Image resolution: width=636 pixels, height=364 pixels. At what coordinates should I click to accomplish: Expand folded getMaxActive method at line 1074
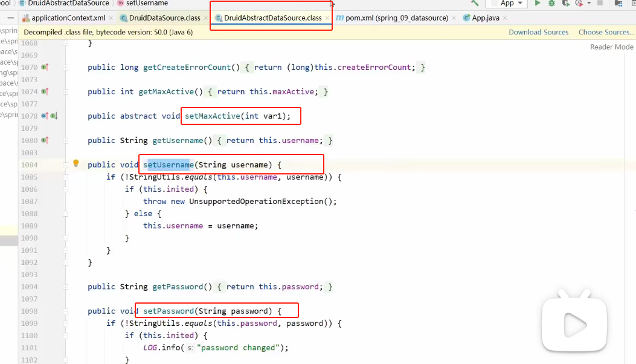coord(65,92)
